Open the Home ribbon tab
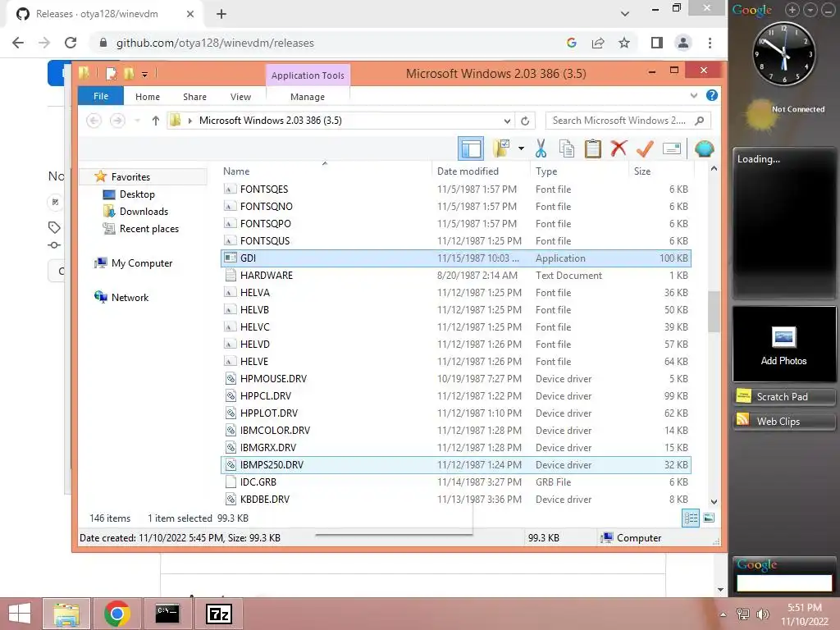 148,97
